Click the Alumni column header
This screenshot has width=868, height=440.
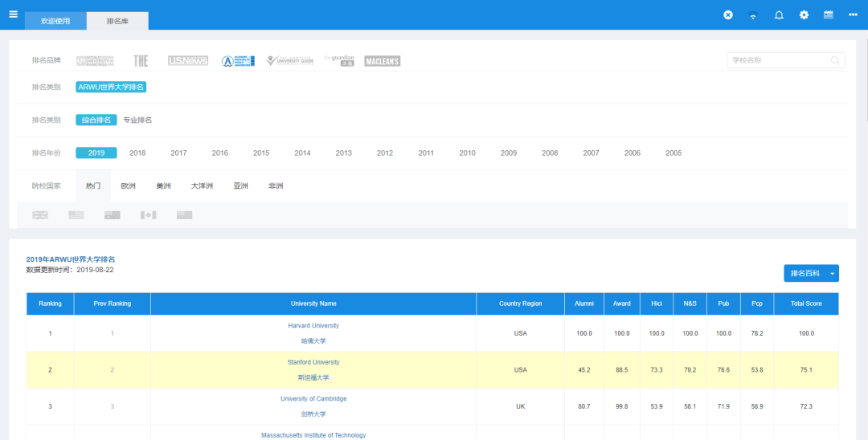pyautogui.click(x=584, y=304)
